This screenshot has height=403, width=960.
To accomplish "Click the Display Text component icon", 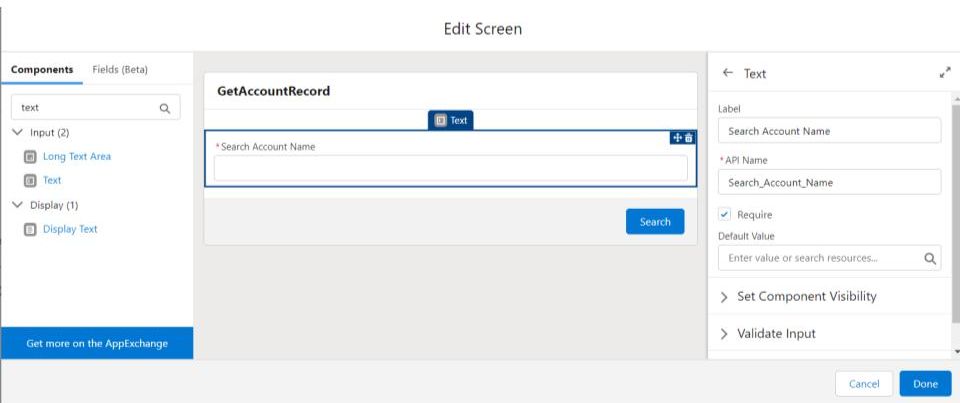I will pyautogui.click(x=30, y=229).
